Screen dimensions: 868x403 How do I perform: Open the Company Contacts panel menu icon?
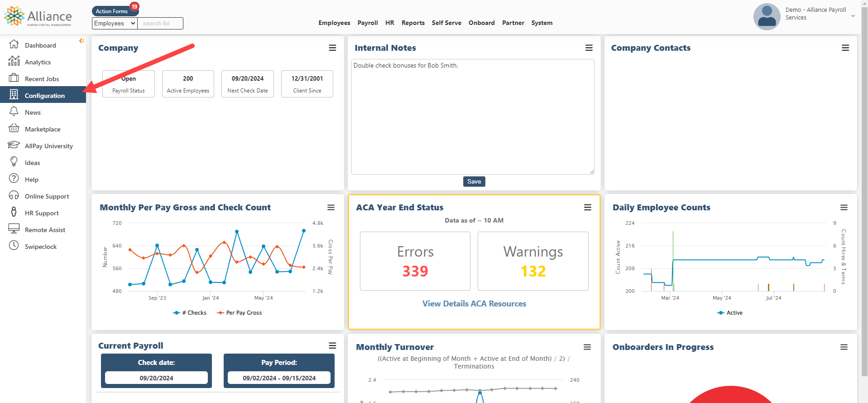[x=845, y=48]
